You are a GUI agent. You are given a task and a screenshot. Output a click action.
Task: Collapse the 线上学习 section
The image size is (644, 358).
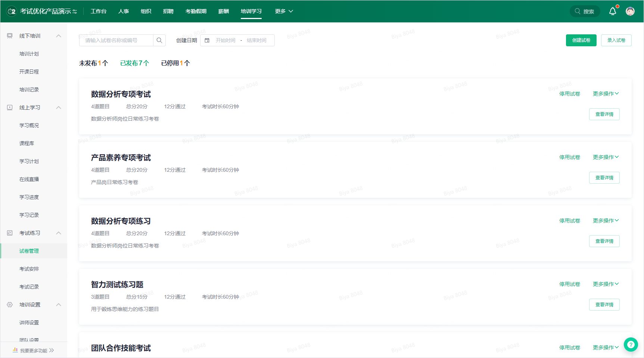coord(59,108)
